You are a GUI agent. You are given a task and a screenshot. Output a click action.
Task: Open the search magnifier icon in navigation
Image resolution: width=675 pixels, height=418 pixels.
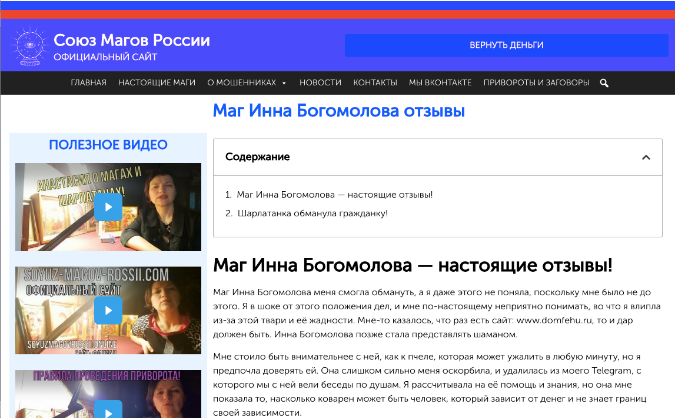coord(604,83)
